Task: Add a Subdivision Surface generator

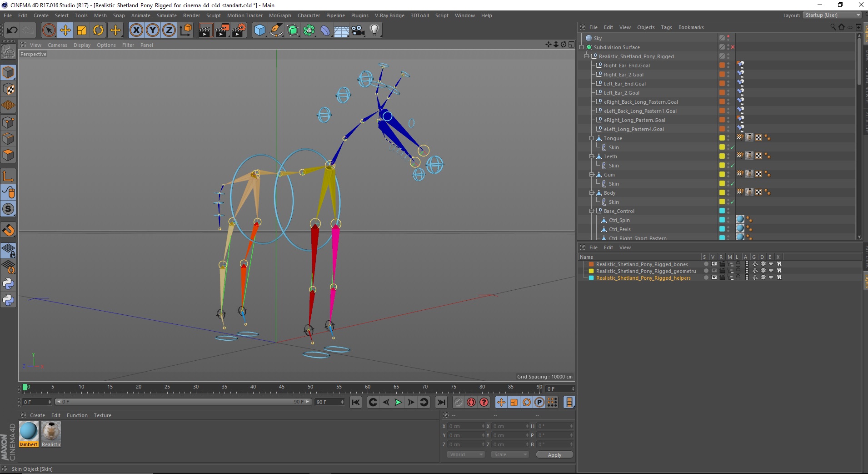Action: click(293, 30)
